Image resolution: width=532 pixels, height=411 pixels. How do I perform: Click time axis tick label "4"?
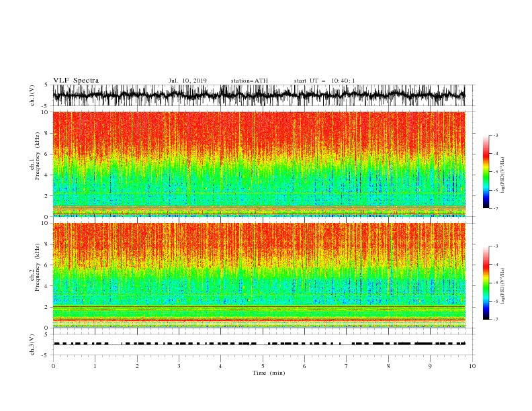pyautogui.click(x=220, y=366)
